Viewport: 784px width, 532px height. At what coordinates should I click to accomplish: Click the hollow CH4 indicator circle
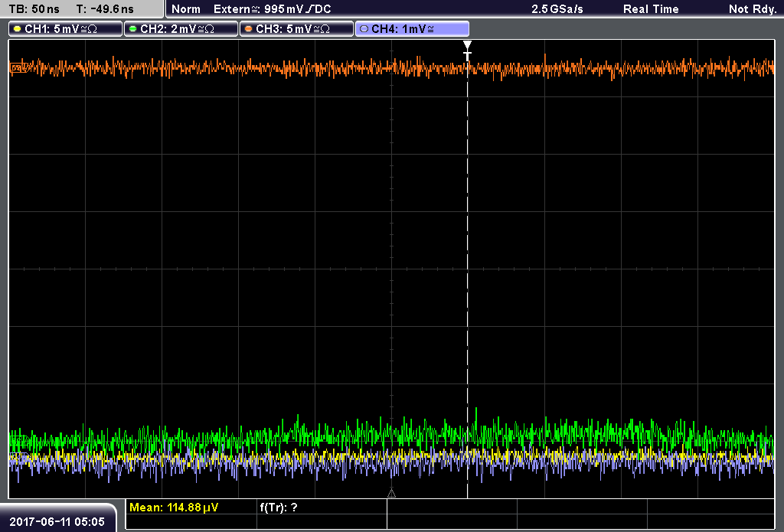point(364,29)
